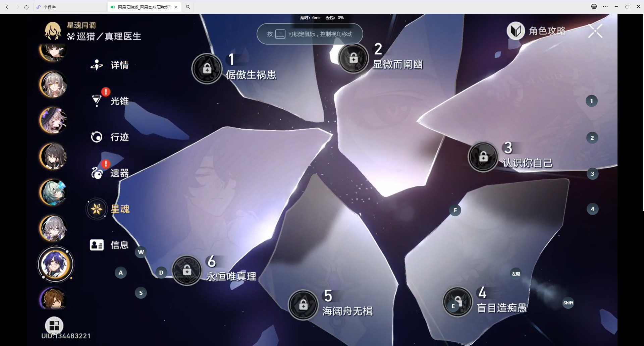Click the globe icon in title bar
The width and height of the screenshot is (644, 346).
coord(594,6)
